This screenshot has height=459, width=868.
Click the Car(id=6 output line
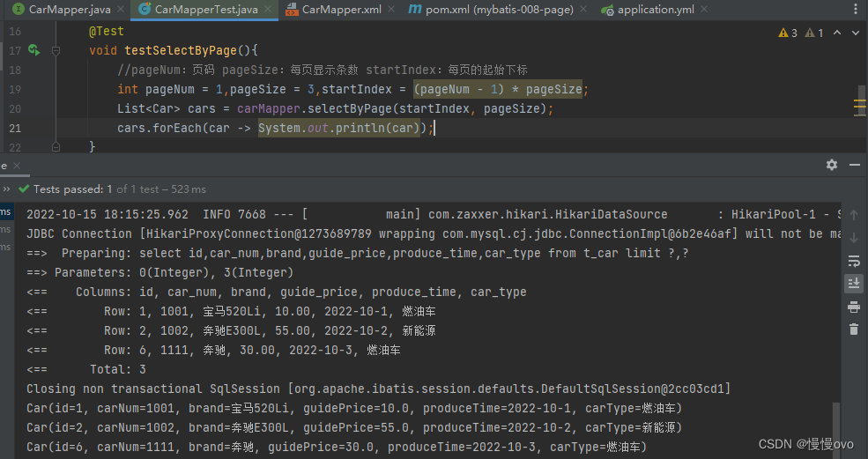(337, 447)
